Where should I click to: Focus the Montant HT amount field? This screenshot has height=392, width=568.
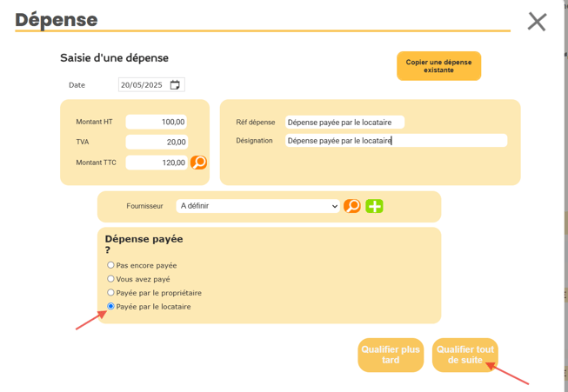(x=156, y=122)
